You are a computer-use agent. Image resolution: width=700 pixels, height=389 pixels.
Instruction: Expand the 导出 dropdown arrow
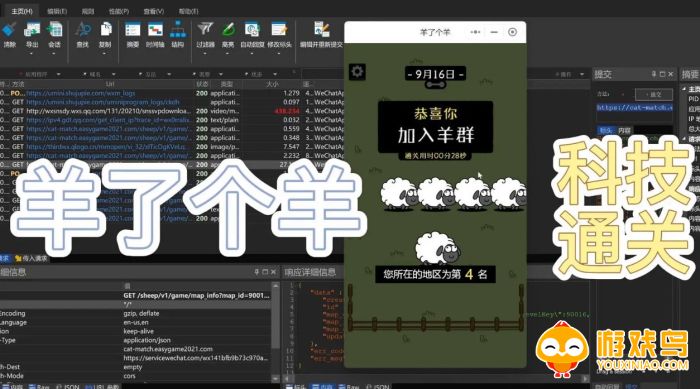pyautogui.click(x=32, y=54)
